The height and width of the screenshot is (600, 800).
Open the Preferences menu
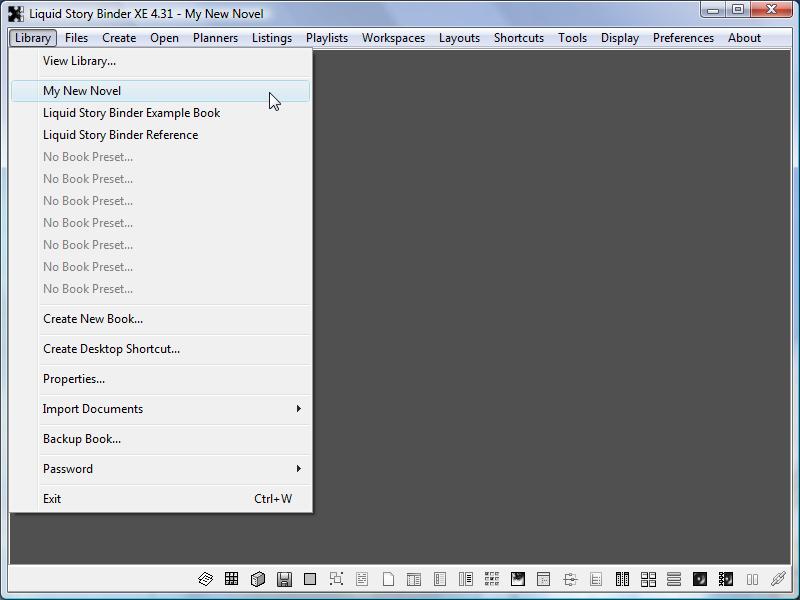(683, 38)
